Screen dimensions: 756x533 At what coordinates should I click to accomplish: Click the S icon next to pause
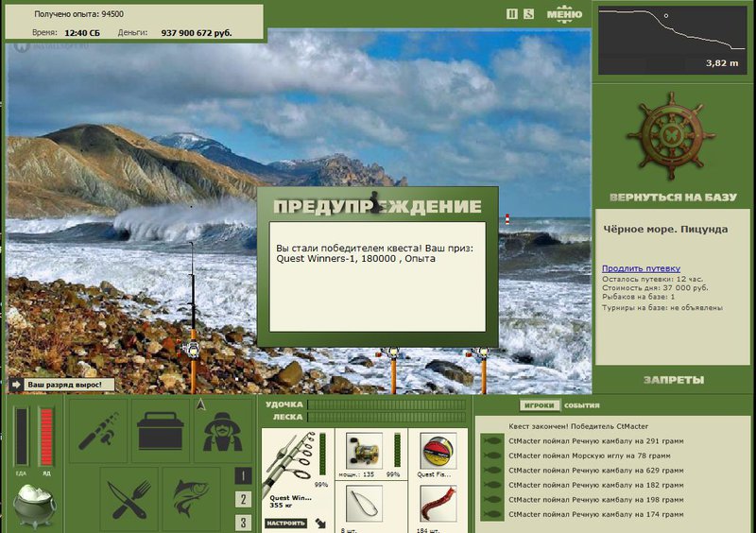tap(529, 14)
